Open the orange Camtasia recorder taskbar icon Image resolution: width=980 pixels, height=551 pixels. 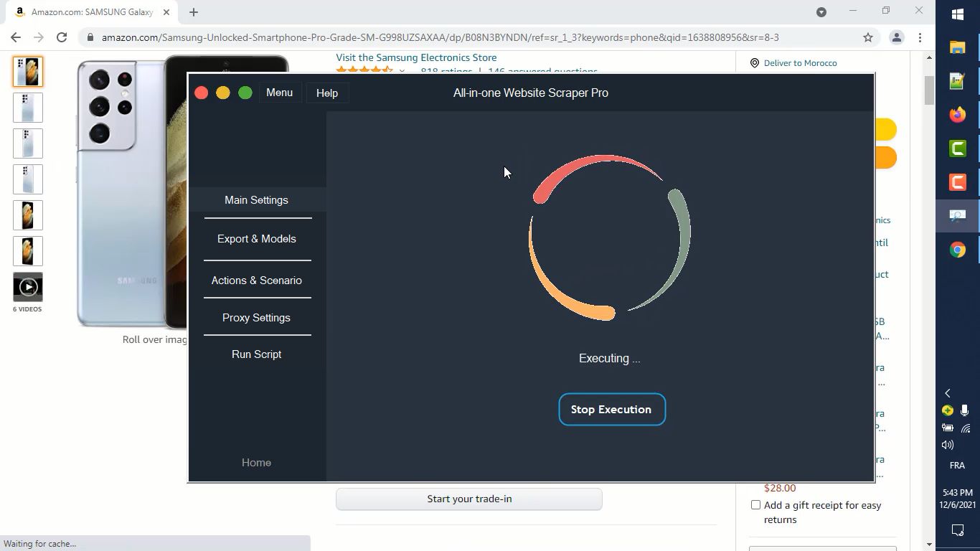[x=957, y=182]
